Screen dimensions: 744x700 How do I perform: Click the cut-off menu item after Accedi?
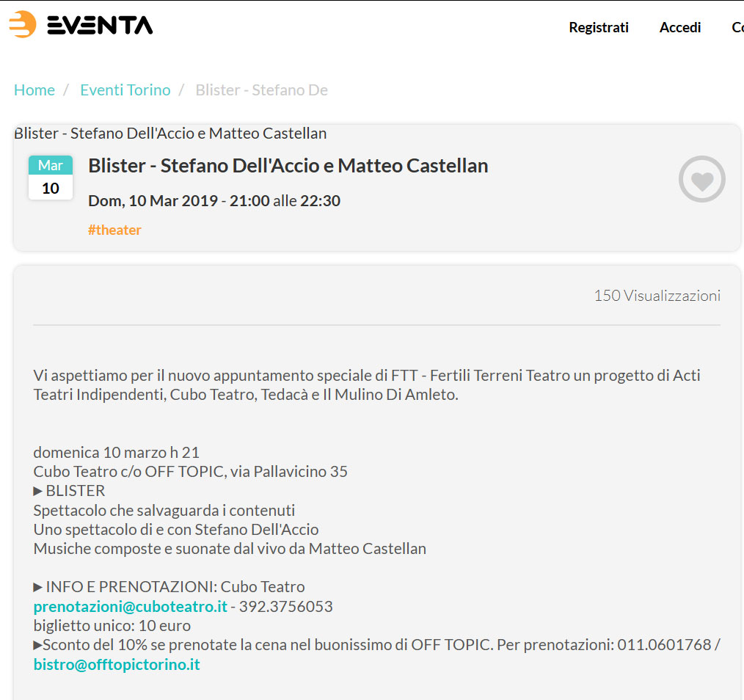tap(737, 28)
